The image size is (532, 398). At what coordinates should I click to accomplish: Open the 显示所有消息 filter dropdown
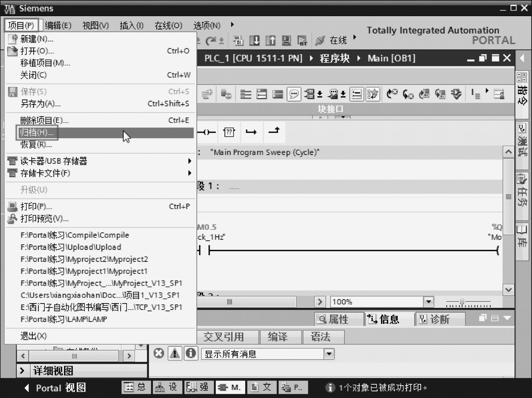tap(329, 354)
